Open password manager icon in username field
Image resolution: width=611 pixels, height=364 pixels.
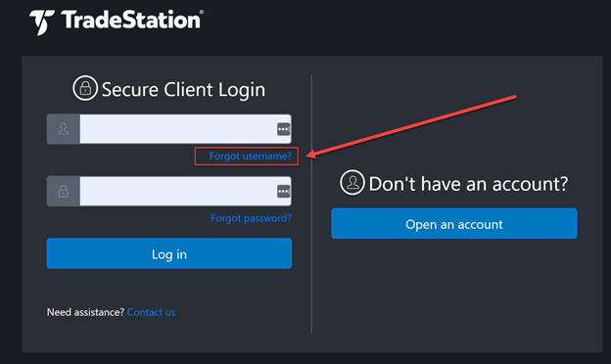coord(283,129)
